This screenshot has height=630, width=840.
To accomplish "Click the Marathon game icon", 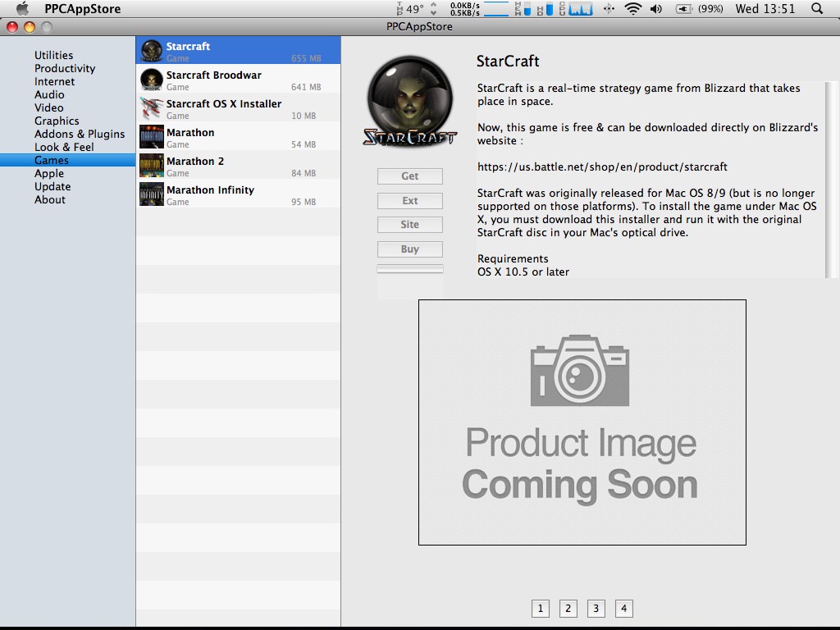I will 152,137.
